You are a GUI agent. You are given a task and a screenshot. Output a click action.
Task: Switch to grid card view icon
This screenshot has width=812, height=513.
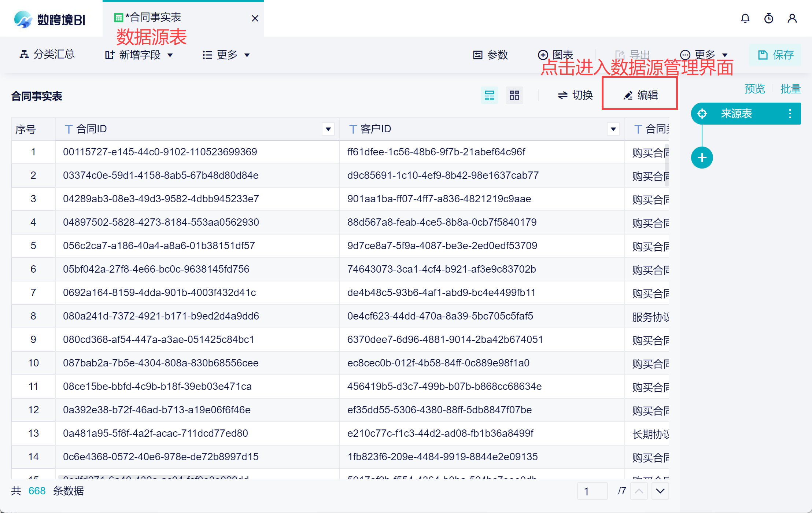coord(514,96)
